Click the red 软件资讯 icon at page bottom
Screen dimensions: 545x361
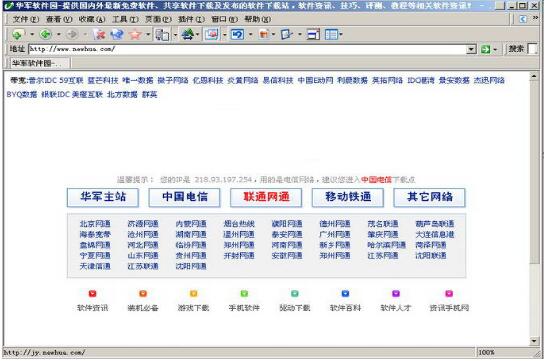coord(92,294)
